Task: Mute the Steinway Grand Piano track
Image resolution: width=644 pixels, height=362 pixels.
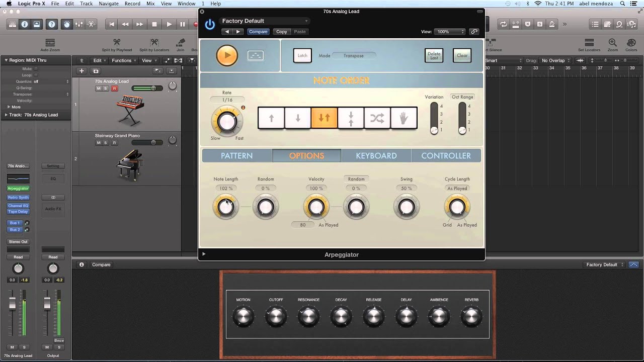Action: click(99, 143)
